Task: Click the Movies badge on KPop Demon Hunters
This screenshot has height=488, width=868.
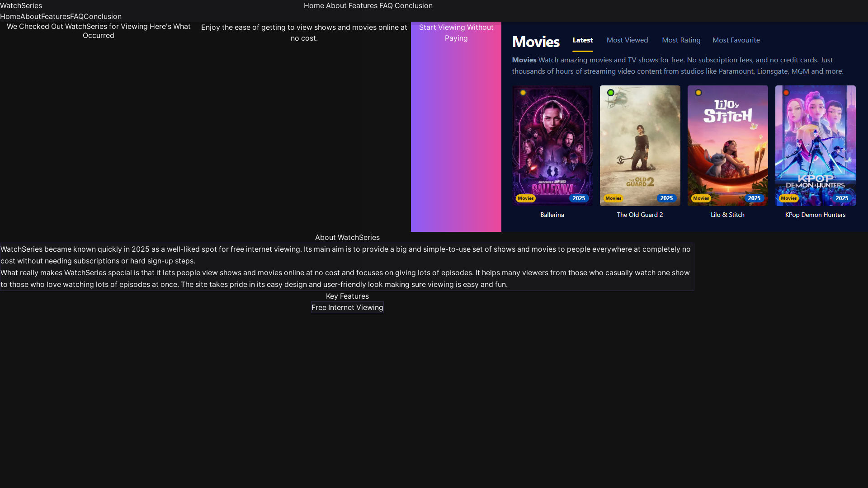Action: pos(788,198)
